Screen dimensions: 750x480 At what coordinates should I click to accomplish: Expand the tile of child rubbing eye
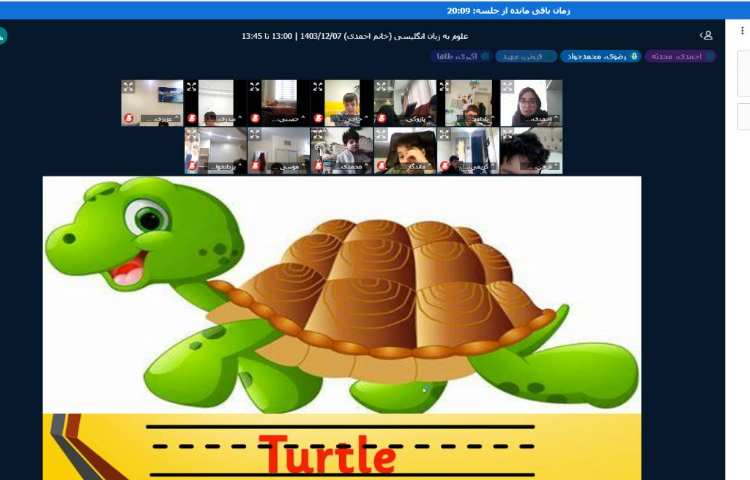point(381,134)
